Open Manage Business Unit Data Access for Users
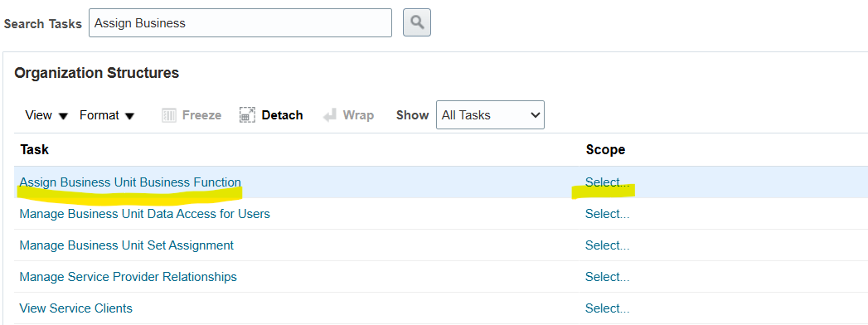This screenshot has height=325, width=868. 144,214
